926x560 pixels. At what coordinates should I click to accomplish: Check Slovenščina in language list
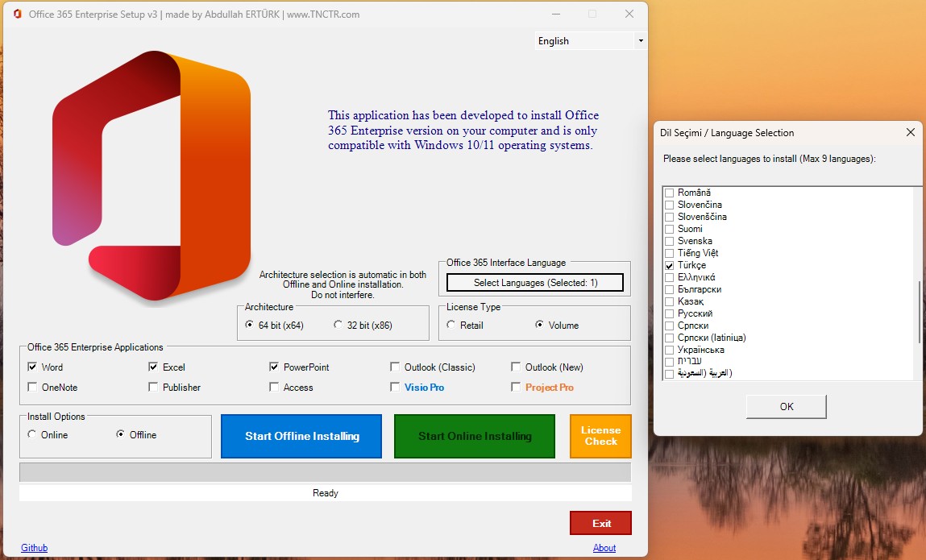[x=669, y=217]
